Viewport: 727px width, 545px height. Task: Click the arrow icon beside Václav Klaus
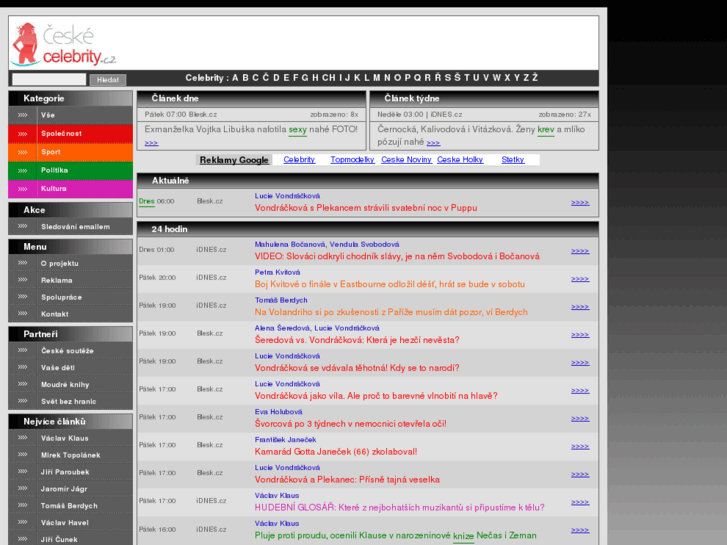click(22, 438)
